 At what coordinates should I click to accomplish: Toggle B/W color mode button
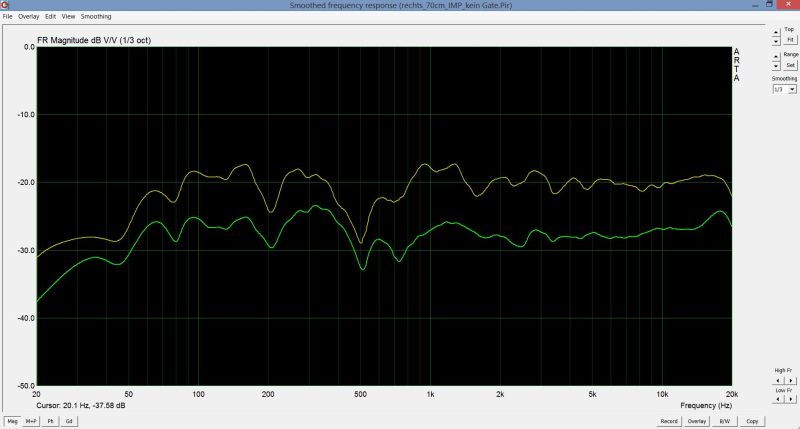pyautogui.click(x=724, y=421)
